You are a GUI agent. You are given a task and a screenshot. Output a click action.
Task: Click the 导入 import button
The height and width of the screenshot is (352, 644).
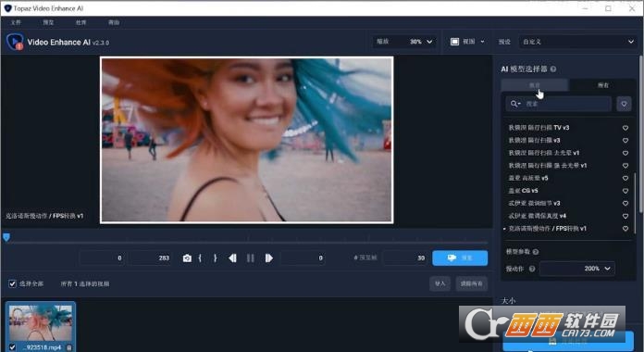coord(440,283)
